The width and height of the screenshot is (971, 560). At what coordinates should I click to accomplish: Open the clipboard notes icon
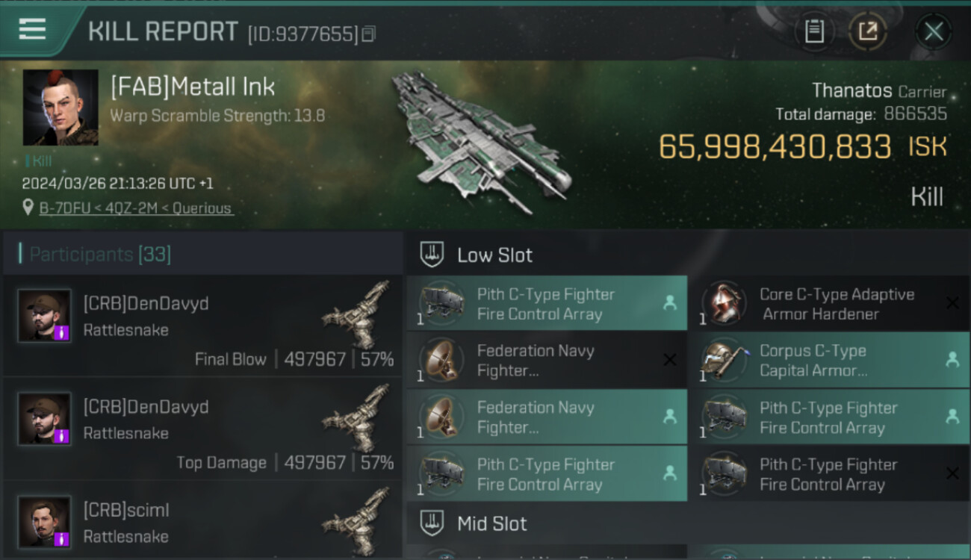tap(814, 31)
